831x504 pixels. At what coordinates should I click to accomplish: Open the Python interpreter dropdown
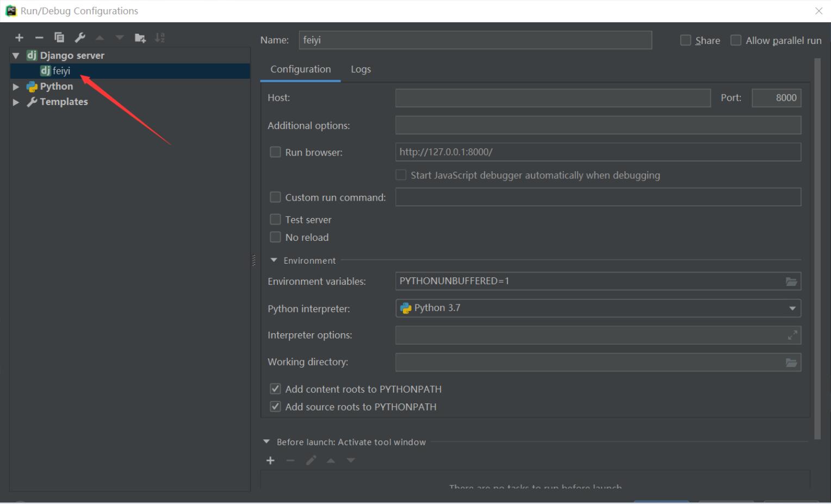pyautogui.click(x=792, y=308)
